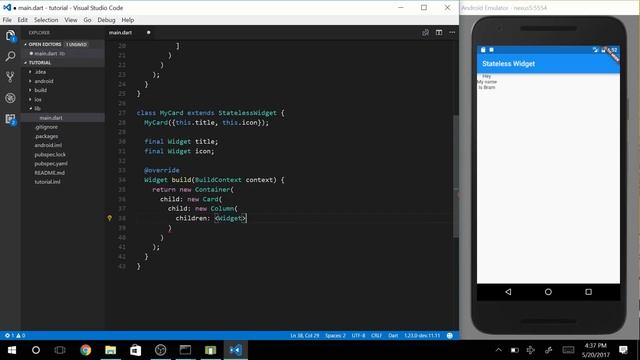640x360 pixels.
Task: Open the .packages file
Action: click(x=46, y=136)
